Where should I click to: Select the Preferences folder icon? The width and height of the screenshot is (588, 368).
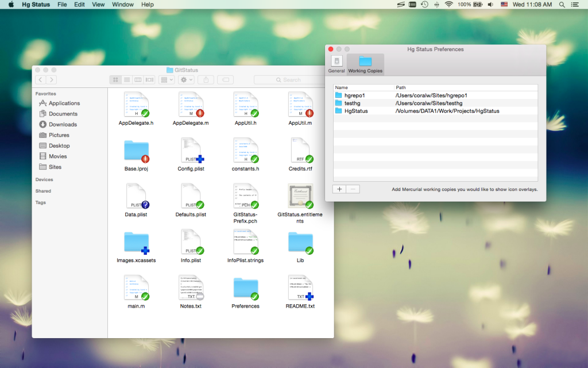click(246, 289)
